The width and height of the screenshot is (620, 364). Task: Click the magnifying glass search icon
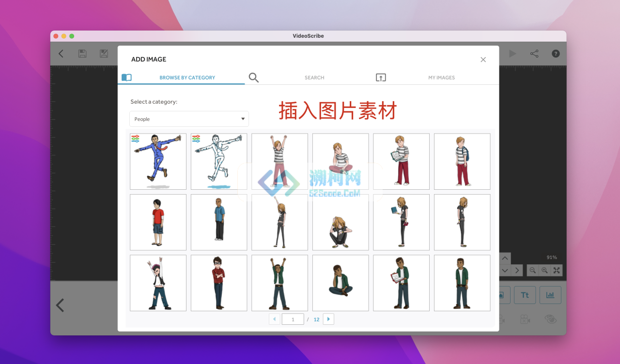pos(254,77)
